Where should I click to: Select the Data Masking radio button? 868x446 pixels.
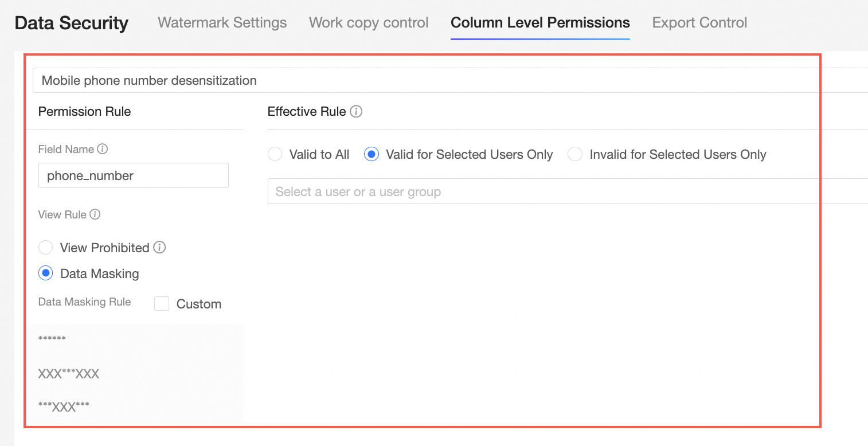(46, 273)
